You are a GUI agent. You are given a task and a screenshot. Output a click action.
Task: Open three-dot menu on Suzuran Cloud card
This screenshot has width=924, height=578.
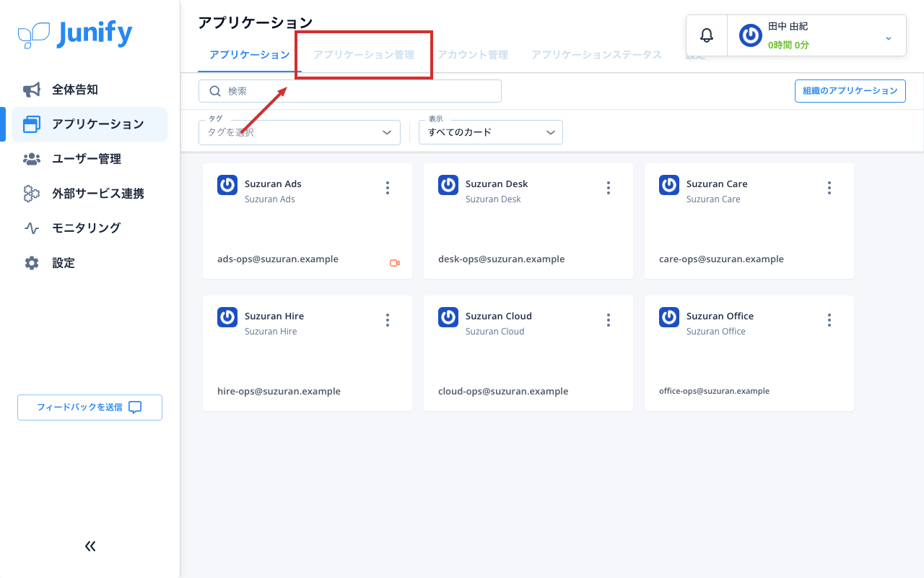pos(609,320)
